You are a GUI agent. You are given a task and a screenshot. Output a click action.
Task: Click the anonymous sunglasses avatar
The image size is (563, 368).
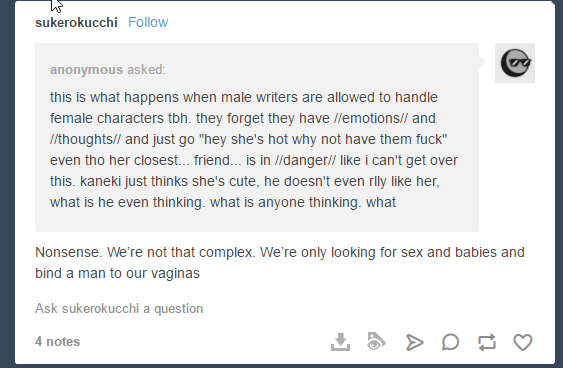[515, 63]
